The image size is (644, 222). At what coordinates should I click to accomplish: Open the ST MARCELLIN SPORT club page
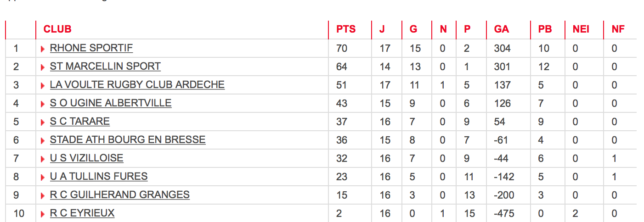(x=105, y=67)
